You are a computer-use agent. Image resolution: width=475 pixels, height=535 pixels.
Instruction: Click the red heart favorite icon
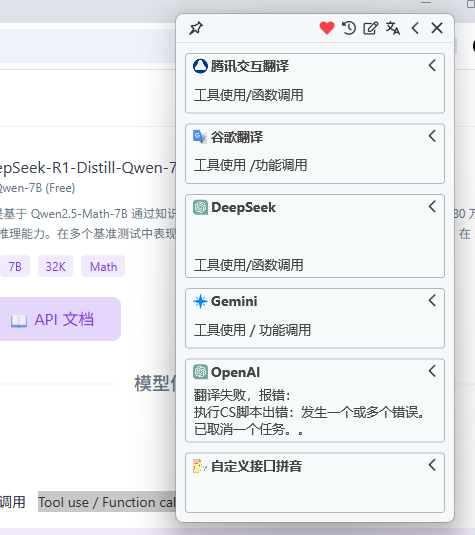327,28
